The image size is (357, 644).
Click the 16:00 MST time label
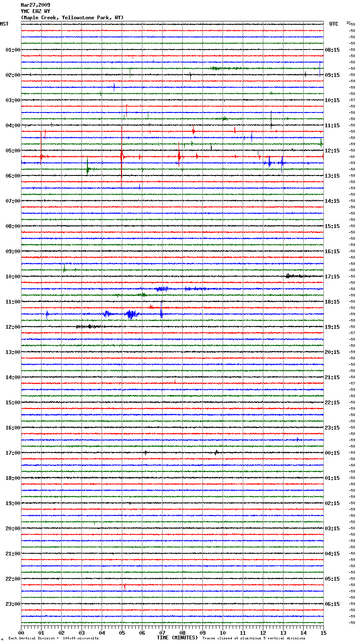click(x=13, y=428)
